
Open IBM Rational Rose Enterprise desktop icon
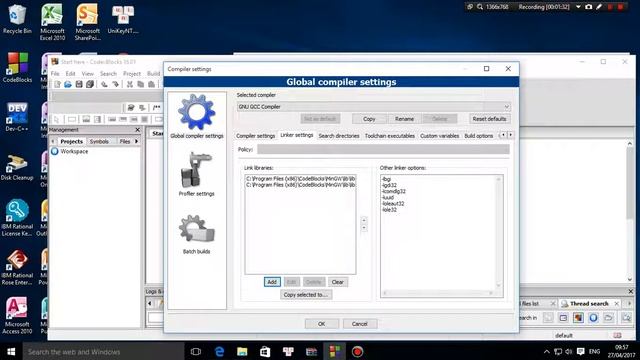click(x=17, y=267)
